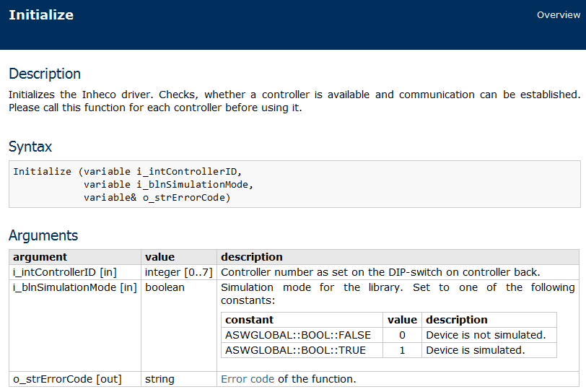Click the boolean value cell

(x=179, y=326)
